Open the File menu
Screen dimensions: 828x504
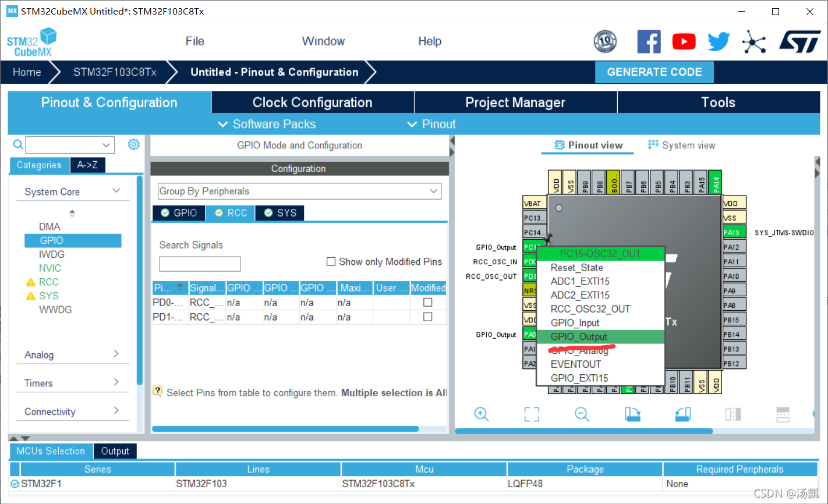(x=194, y=41)
